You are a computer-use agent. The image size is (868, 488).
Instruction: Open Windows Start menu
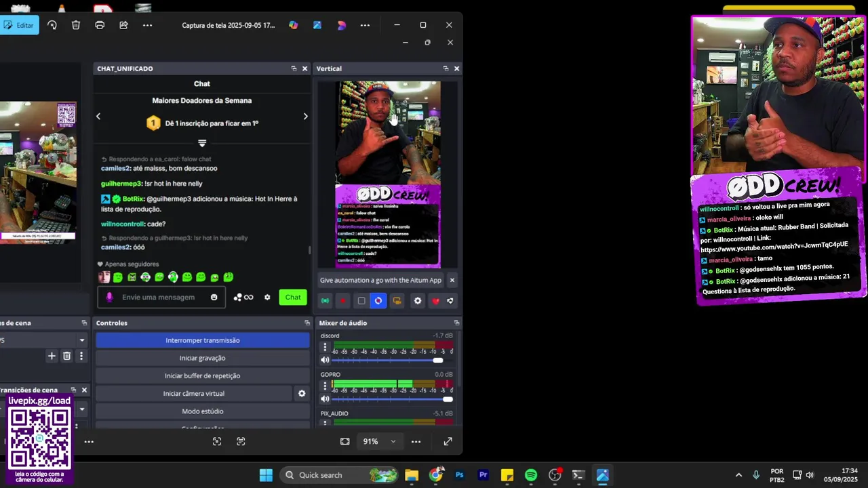[266, 475]
